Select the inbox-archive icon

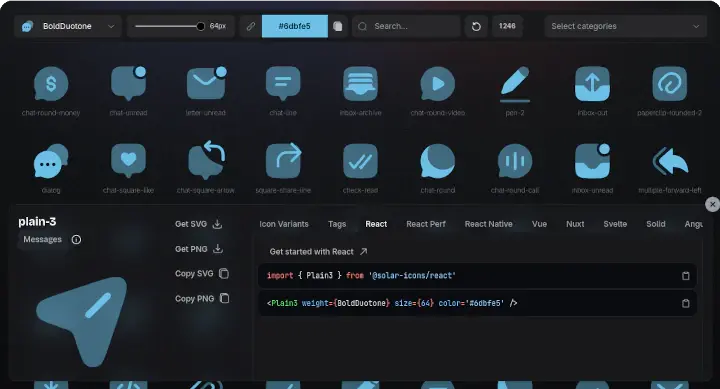pos(360,84)
